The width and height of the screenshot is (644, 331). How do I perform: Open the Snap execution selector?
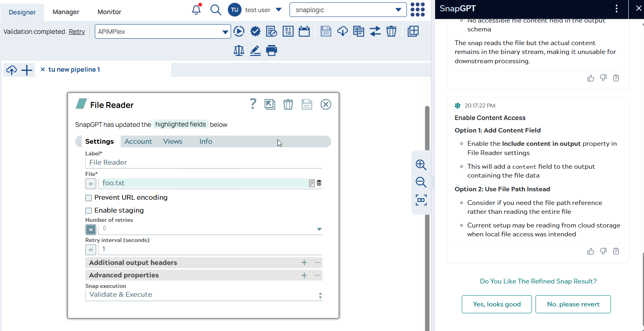click(x=204, y=295)
